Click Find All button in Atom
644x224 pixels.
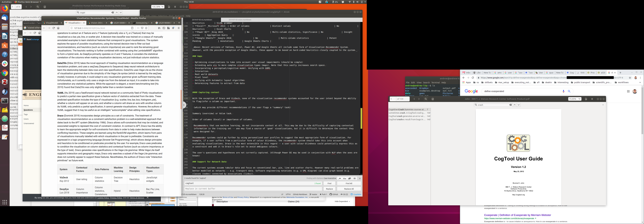[349, 183]
